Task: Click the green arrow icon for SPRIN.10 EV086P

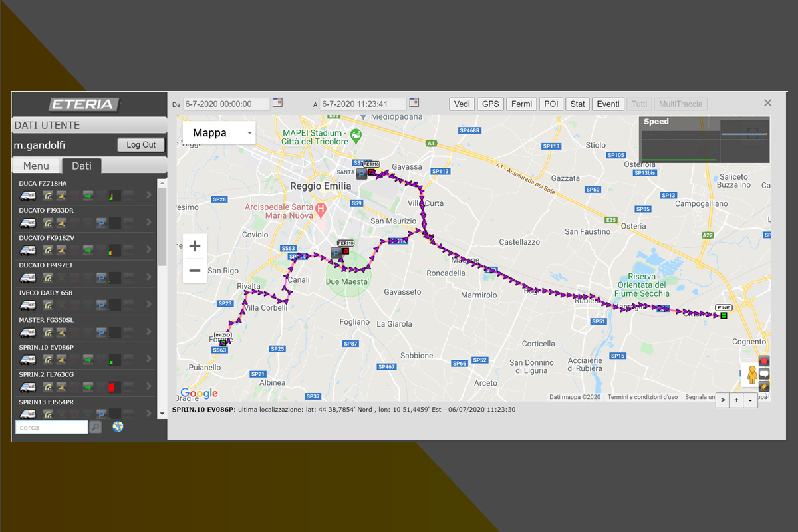Action: [88, 360]
